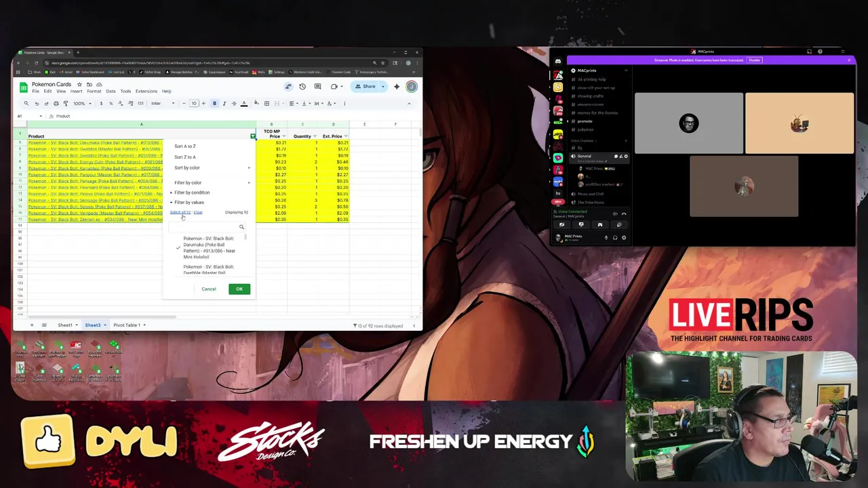This screenshot has width=868, height=488.
Task: Open the Share options dropdown arrow
Action: coord(383,87)
